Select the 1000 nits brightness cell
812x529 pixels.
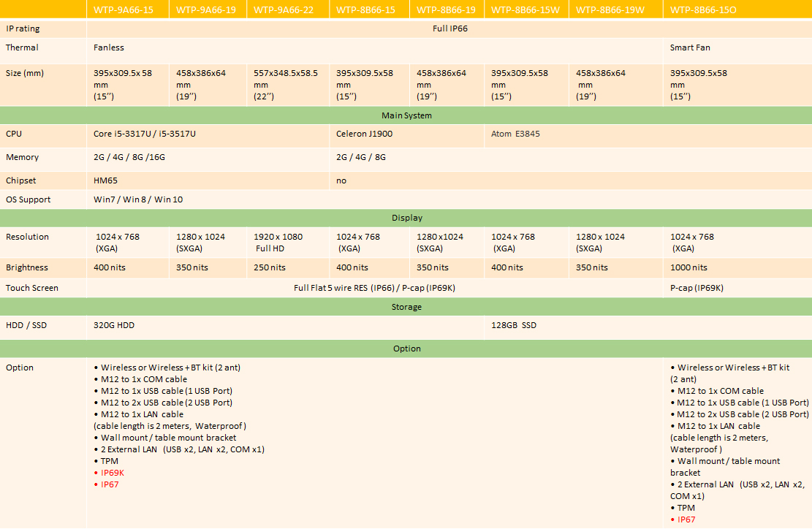(x=688, y=267)
